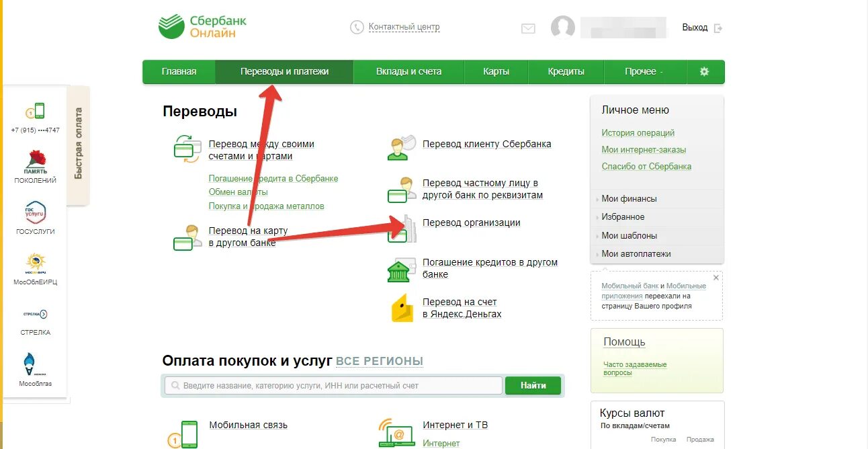
Task: Open Перевод клиенту Сбербанка link
Action: pos(487,144)
